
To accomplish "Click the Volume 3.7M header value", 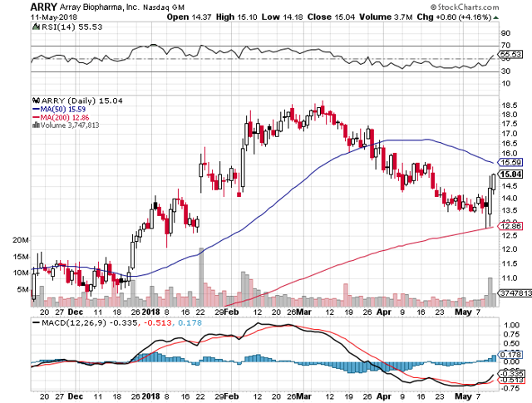I will point(386,17).
